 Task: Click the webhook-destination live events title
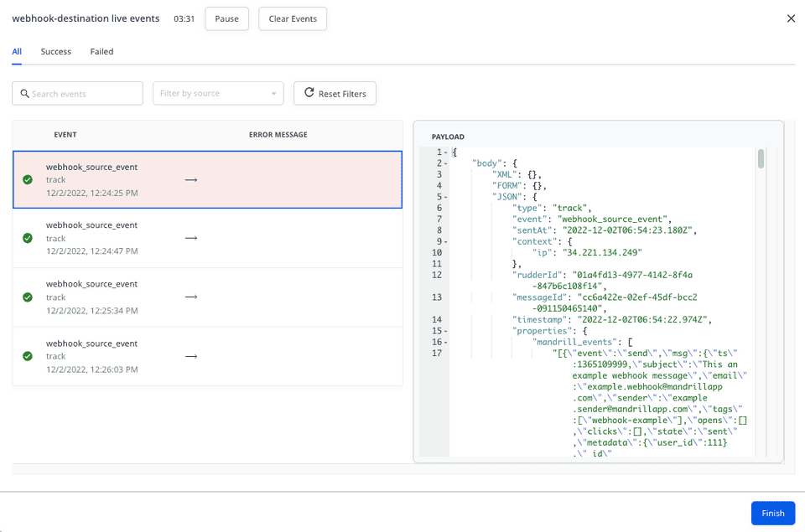point(86,18)
